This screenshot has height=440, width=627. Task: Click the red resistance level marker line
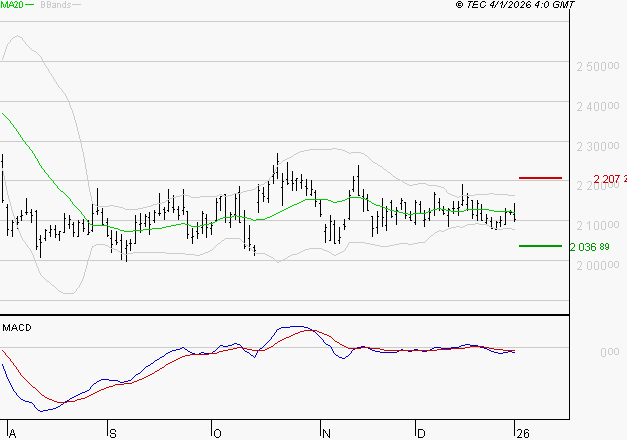540,178
